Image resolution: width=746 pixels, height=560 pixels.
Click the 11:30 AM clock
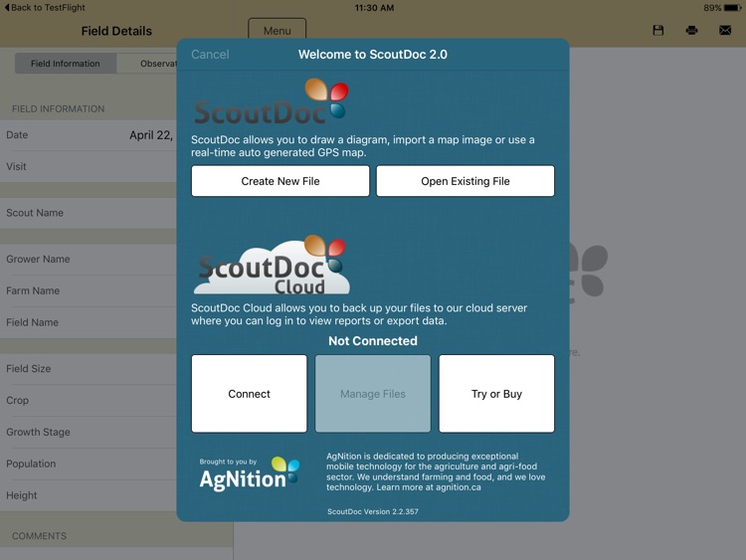click(374, 8)
